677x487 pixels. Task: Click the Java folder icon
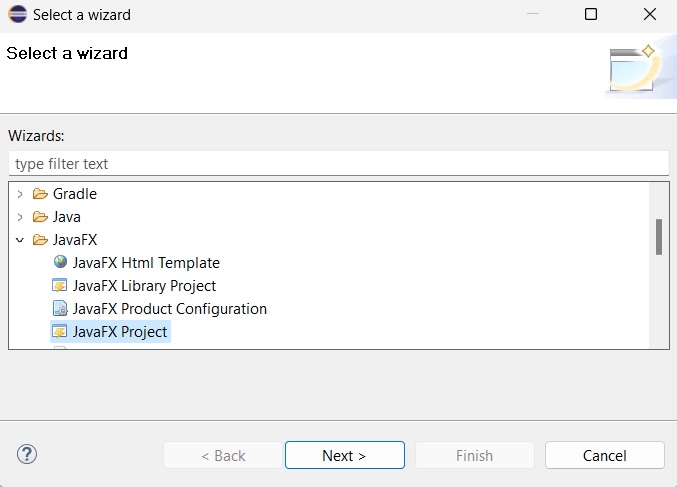point(40,217)
